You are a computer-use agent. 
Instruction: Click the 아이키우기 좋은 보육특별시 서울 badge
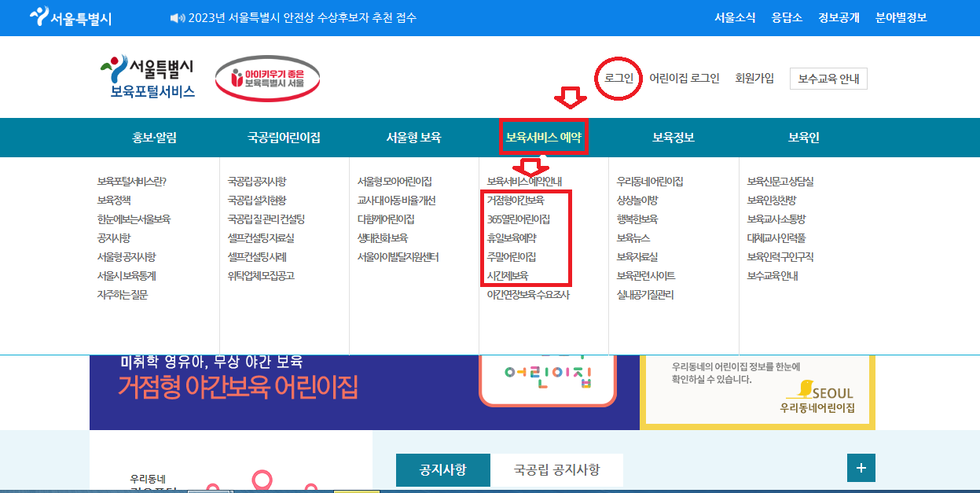tap(268, 78)
